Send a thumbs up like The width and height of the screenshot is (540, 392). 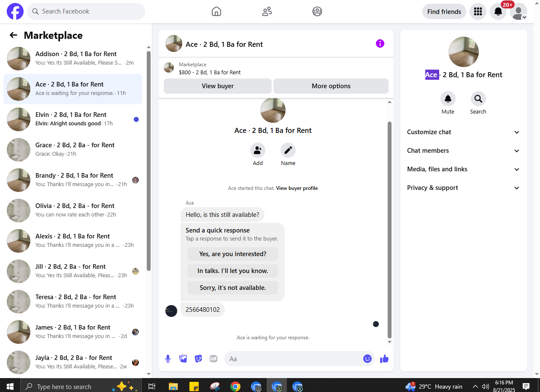pyautogui.click(x=384, y=359)
